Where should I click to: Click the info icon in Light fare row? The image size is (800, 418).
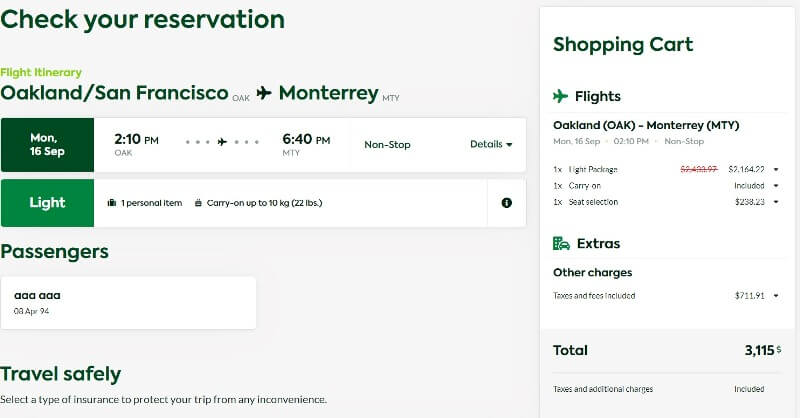click(x=506, y=203)
